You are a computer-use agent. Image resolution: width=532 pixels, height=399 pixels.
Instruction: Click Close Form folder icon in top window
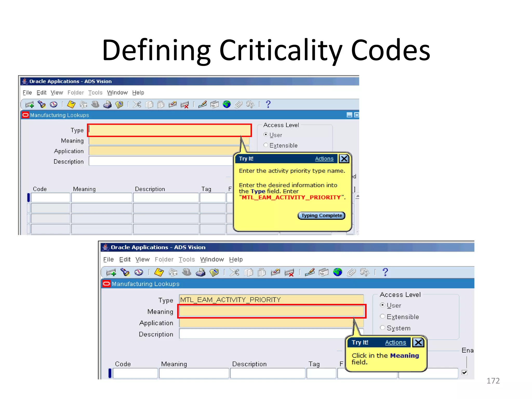click(x=119, y=104)
